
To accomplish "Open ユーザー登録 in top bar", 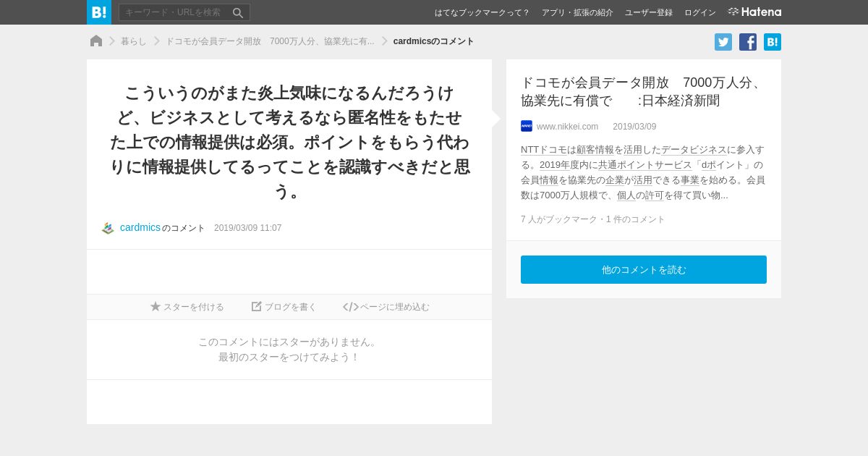I will point(649,12).
